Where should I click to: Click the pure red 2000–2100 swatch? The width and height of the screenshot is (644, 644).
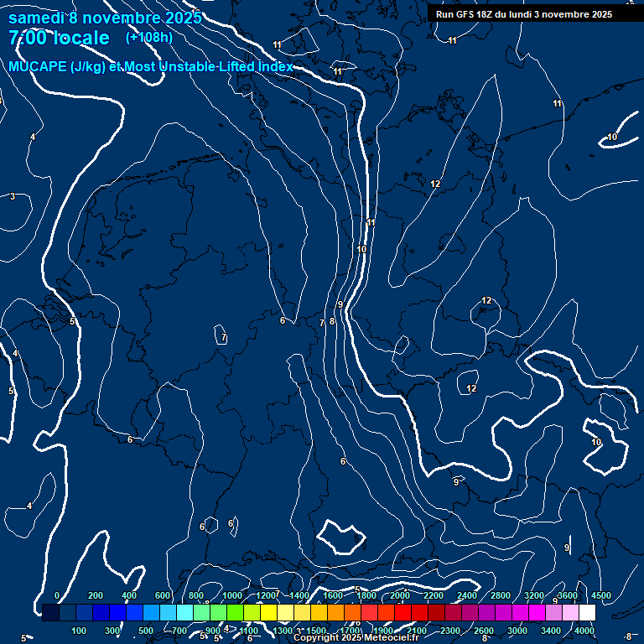click(x=402, y=612)
